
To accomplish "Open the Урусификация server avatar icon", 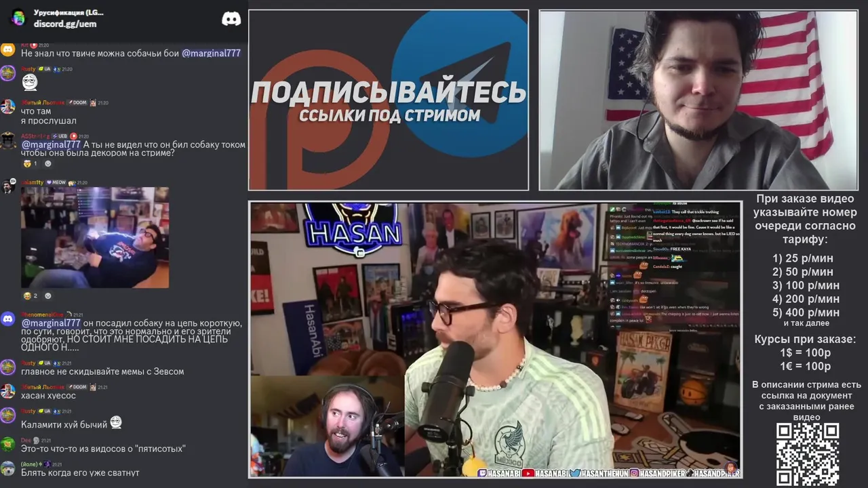I will coord(18,18).
